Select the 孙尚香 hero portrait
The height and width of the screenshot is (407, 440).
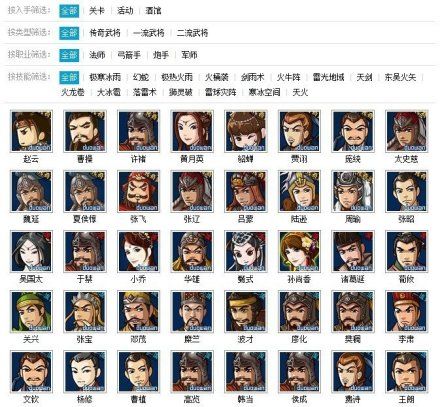pos(299,251)
